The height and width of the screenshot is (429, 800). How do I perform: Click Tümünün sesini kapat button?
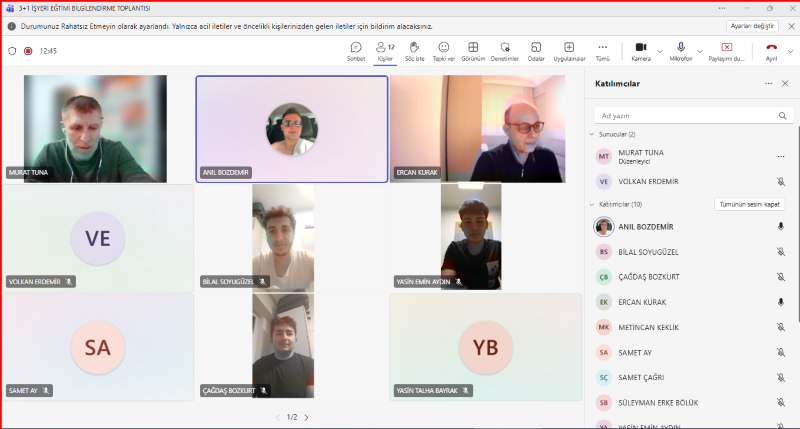point(748,204)
